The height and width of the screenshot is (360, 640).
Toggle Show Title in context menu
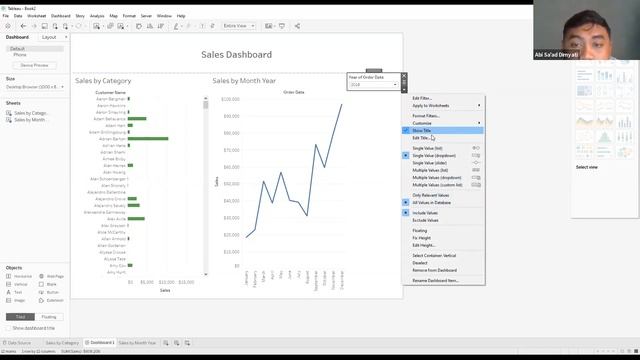[x=443, y=131]
